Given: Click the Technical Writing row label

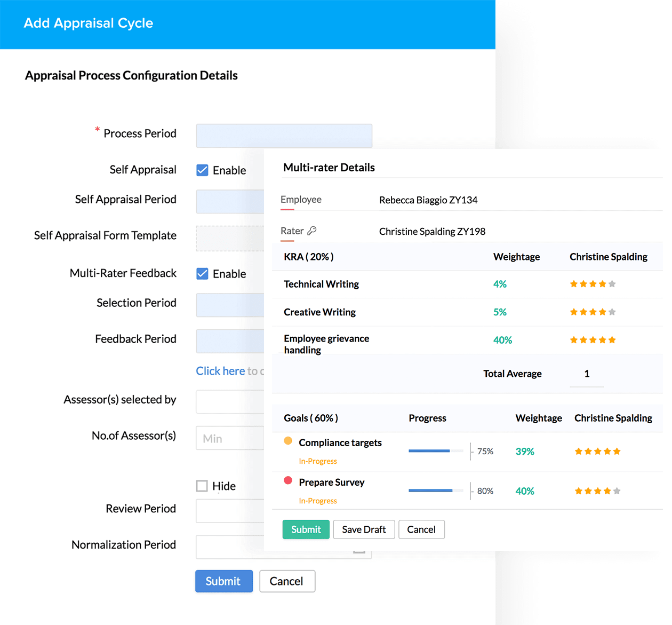Looking at the screenshot, I should point(321,284).
